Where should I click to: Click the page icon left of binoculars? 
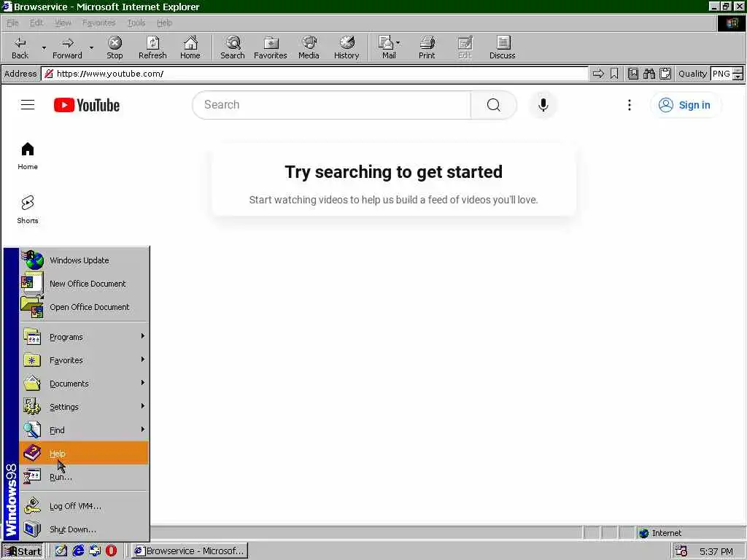tap(632, 74)
